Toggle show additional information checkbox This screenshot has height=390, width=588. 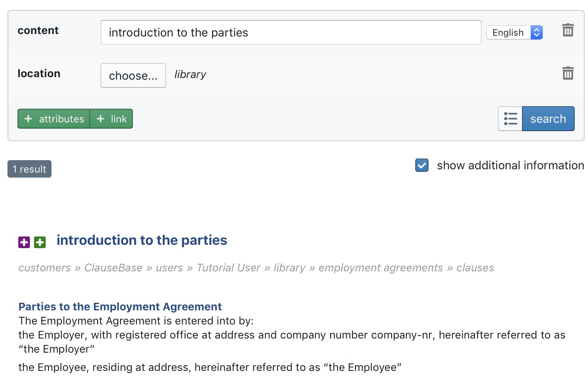422,165
